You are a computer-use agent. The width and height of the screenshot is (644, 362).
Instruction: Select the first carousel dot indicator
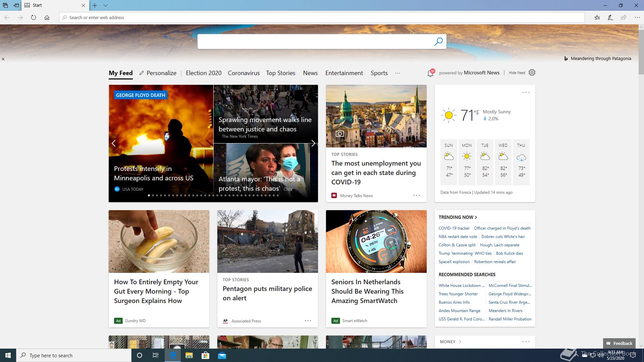[149, 195]
